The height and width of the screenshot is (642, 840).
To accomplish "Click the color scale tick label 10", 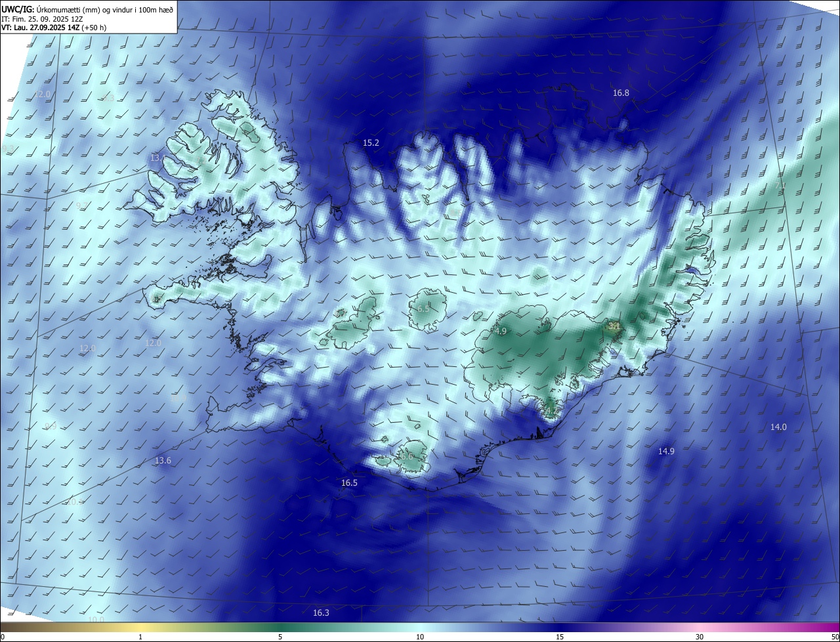I will pos(420,637).
